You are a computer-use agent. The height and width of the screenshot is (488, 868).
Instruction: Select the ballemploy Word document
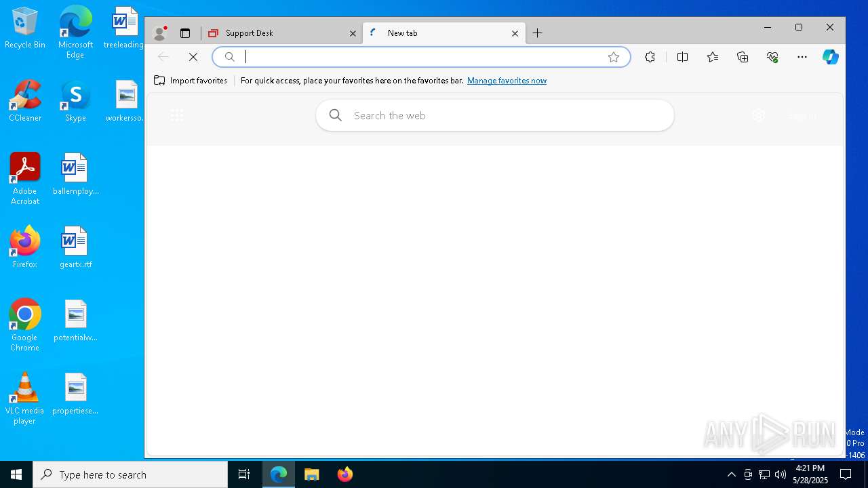75,174
